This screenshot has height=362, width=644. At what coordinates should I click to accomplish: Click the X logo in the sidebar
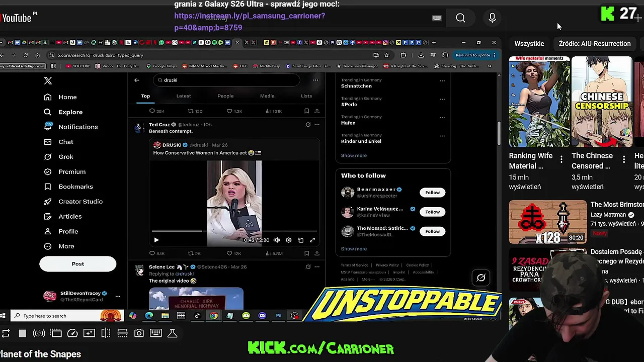coord(48,80)
